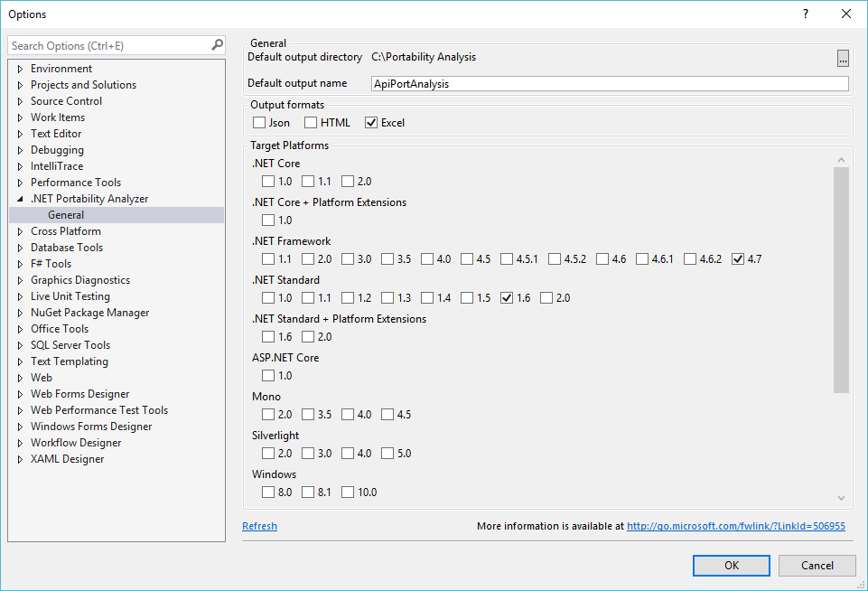Select General under .NET Portability Analyzer

(66, 215)
